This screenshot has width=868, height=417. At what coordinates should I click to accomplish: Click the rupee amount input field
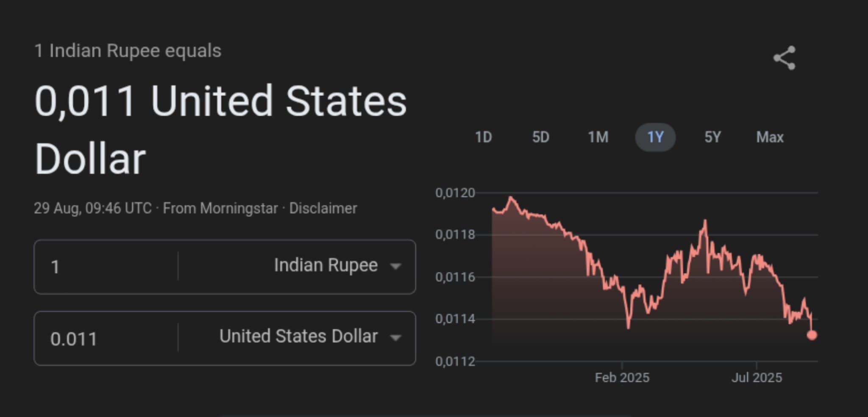pyautogui.click(x=106, y=265)
